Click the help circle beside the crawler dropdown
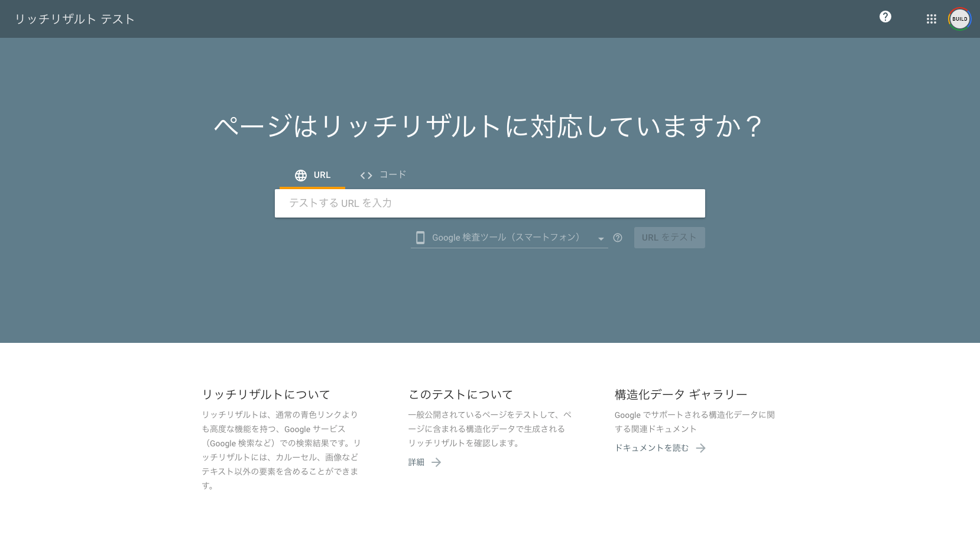The height and width of the screenshot is (535, 980). click(x=618, y=238)
